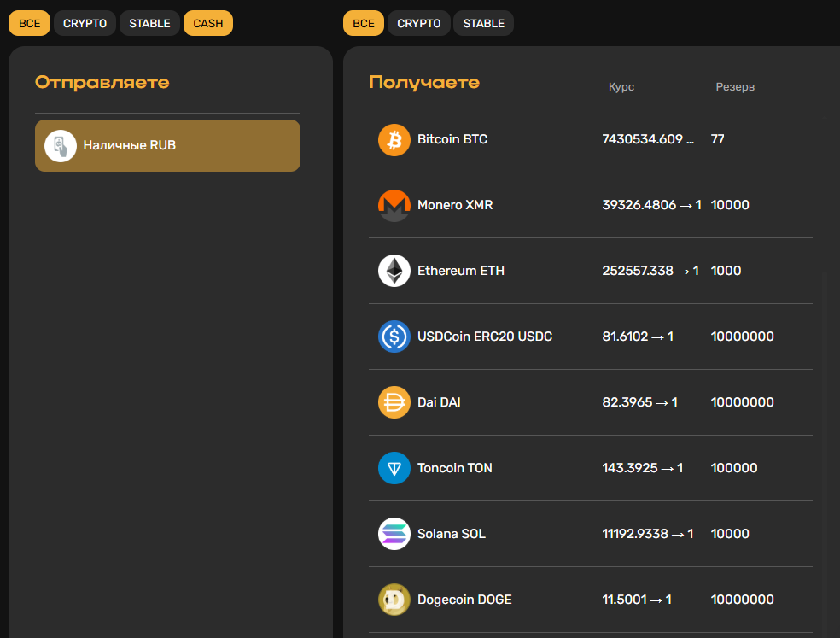
Task: Choose the Dai DAI coin icon
Action: click(x=394, y=402)
